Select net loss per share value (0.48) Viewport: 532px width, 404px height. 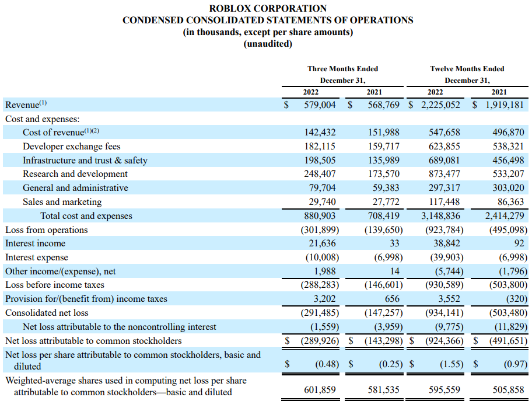(x=327, y=364)
